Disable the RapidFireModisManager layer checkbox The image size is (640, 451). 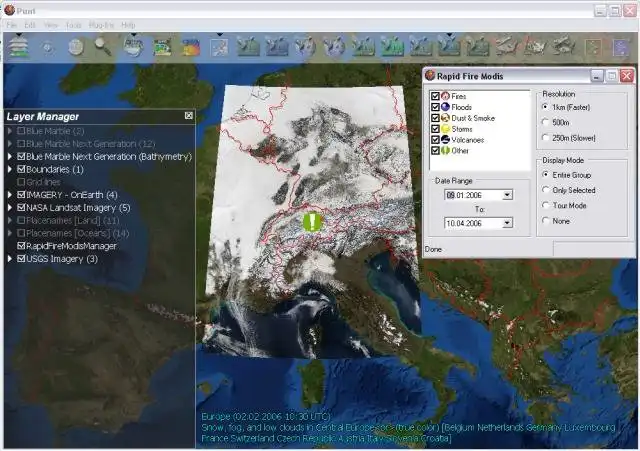[21, 246]
